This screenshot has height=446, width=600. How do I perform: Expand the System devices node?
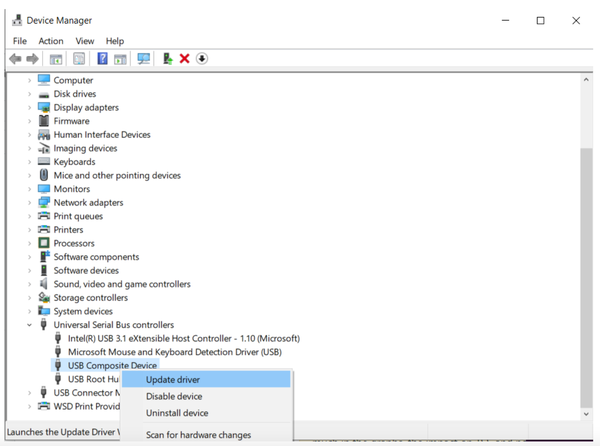click(x=29, y=311)
